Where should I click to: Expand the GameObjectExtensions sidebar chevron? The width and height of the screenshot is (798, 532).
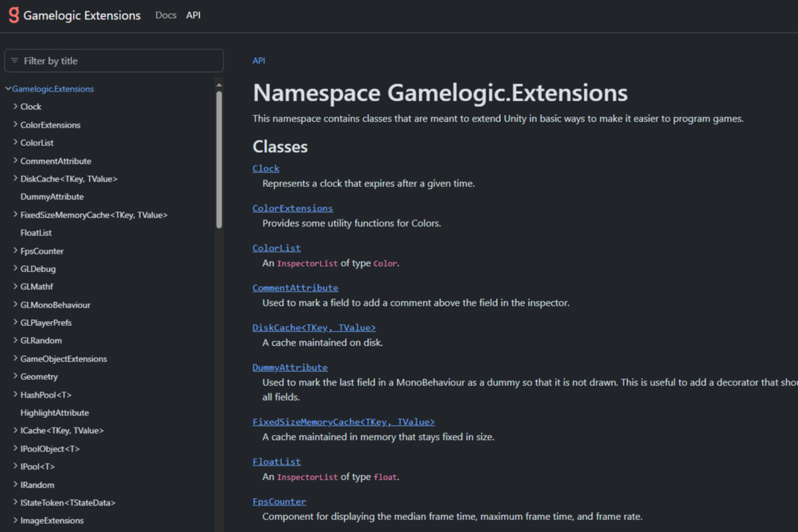click(15, 358)
